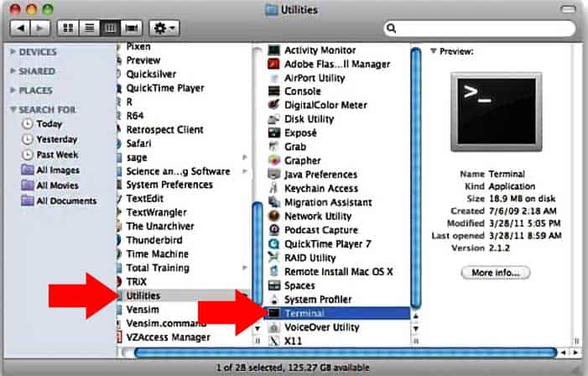Open the Terminal application icon

pos(273,314)
